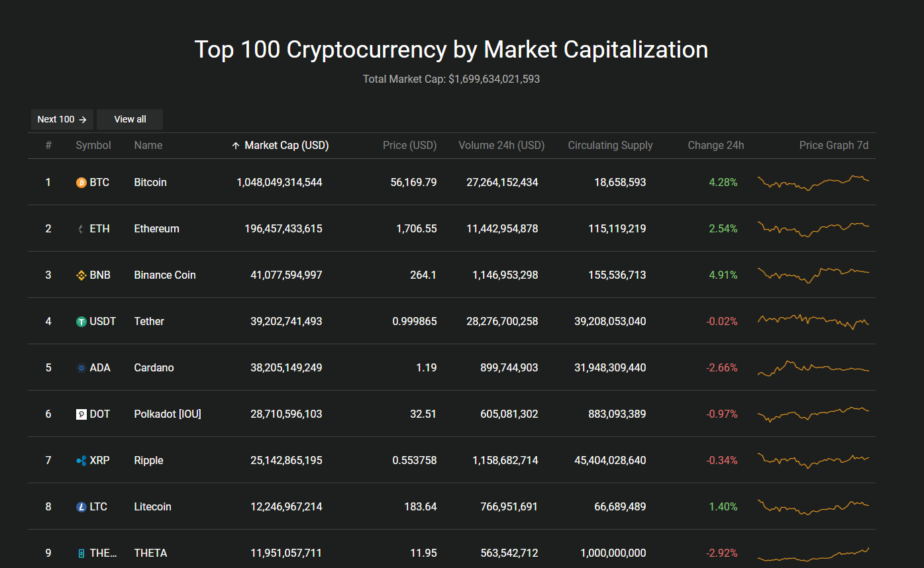Click the Next 100 button
The height and width of the screenshot is (568, 924).
point(62,119)
